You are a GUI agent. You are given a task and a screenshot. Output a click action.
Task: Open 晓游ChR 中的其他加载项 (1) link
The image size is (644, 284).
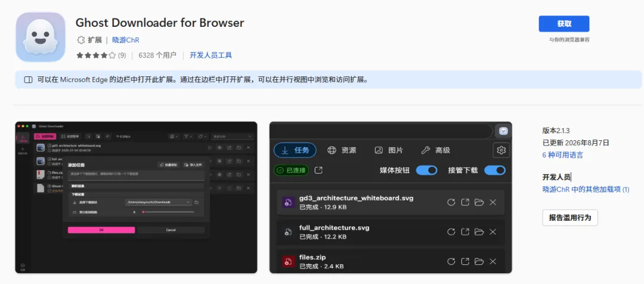click(x=586, y=190)
